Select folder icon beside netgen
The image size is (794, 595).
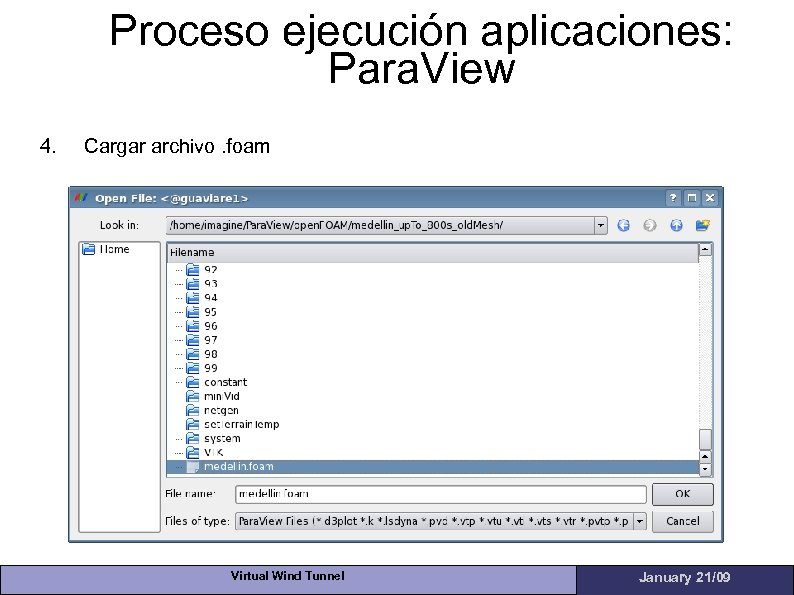point(192,410)
